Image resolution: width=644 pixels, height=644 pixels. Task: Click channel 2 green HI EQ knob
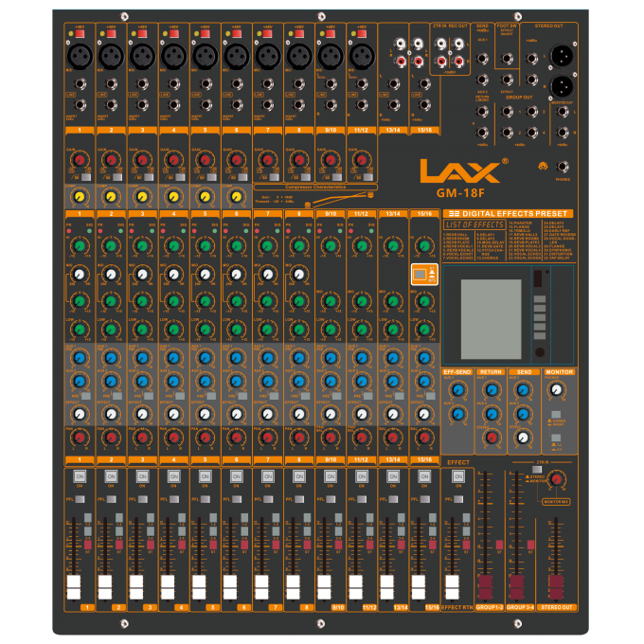[111, 246]
